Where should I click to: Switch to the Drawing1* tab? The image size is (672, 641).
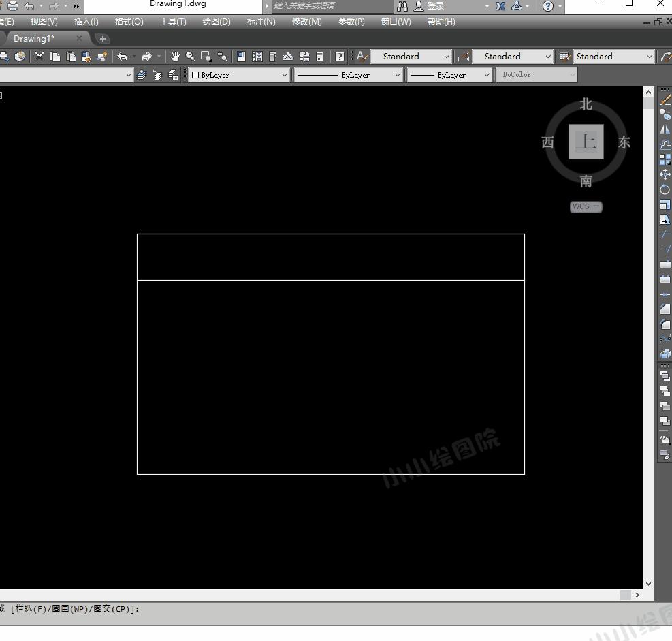tap(34, 39)
